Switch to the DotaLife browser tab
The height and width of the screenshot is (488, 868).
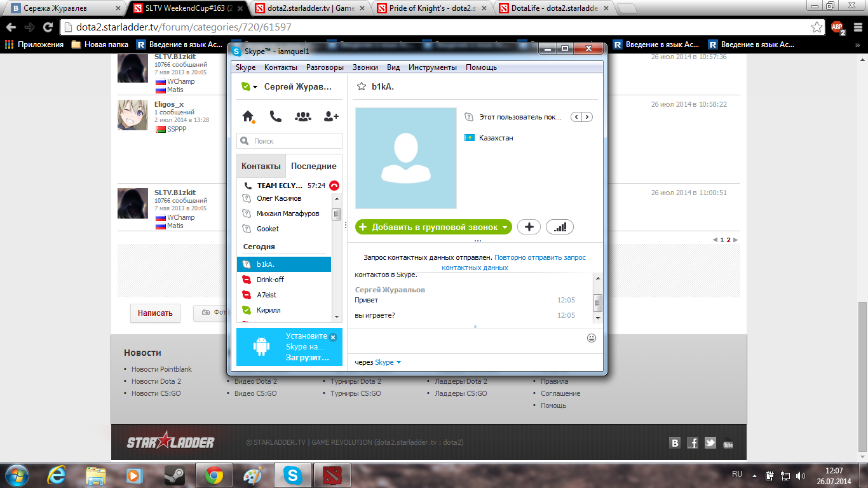(553, 9)
